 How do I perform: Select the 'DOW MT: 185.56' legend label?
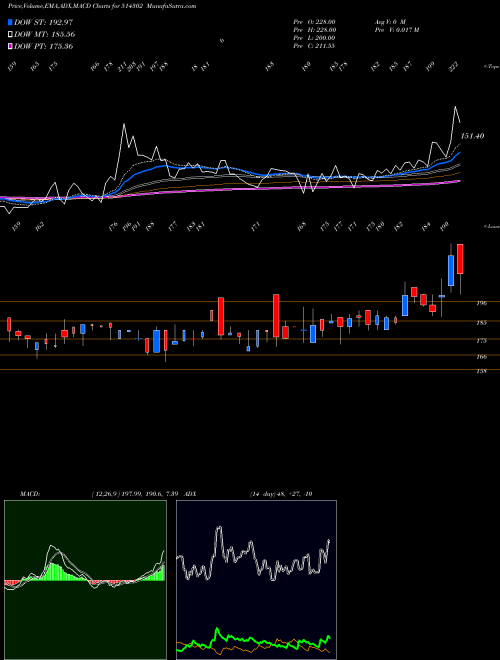coord(45,34)
